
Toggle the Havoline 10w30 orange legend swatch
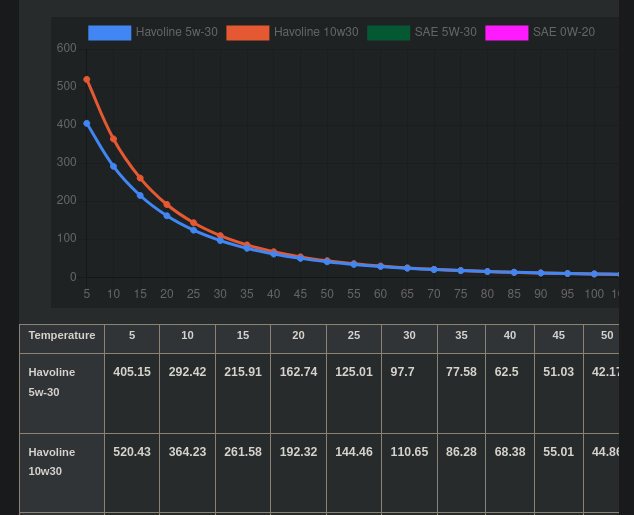point(248,33)
